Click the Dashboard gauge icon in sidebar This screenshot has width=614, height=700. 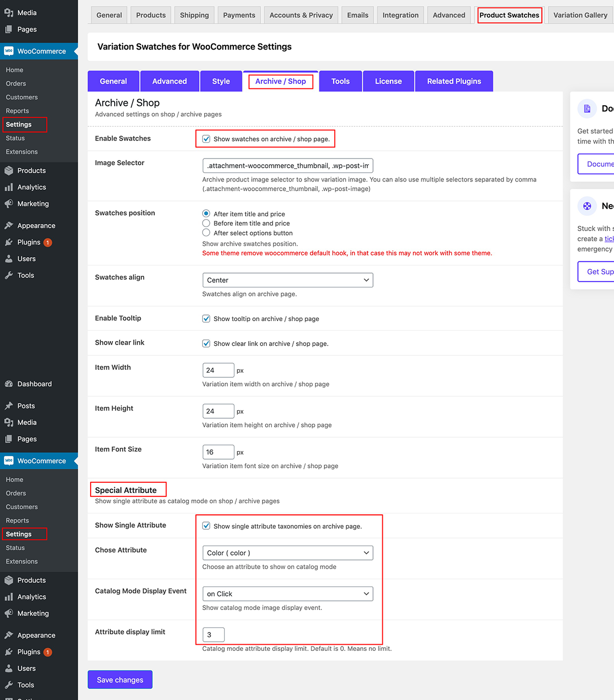click(x=9, y=384)
